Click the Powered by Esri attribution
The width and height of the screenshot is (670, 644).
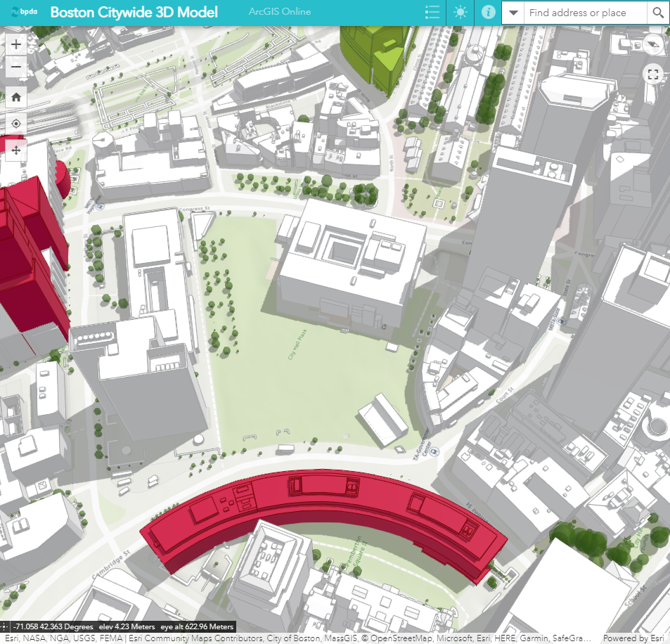click(x=633, y=638)
